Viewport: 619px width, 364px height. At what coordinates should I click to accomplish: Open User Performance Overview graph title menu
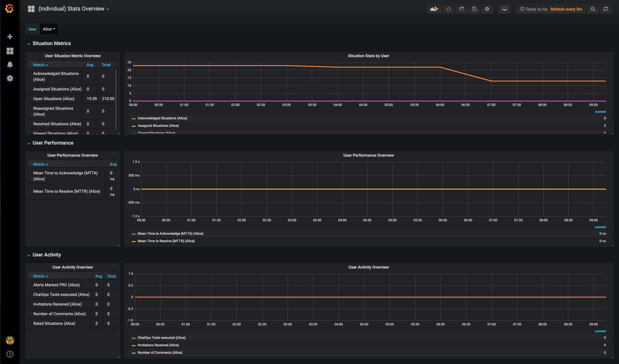coord(368,155)
